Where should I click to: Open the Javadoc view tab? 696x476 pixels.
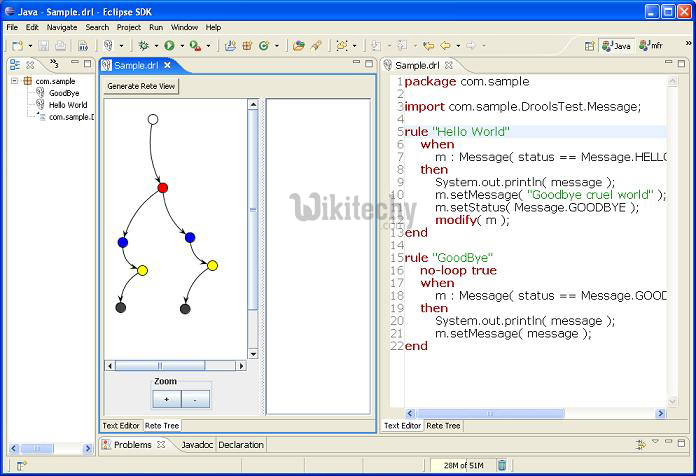(x=197, y=444)
